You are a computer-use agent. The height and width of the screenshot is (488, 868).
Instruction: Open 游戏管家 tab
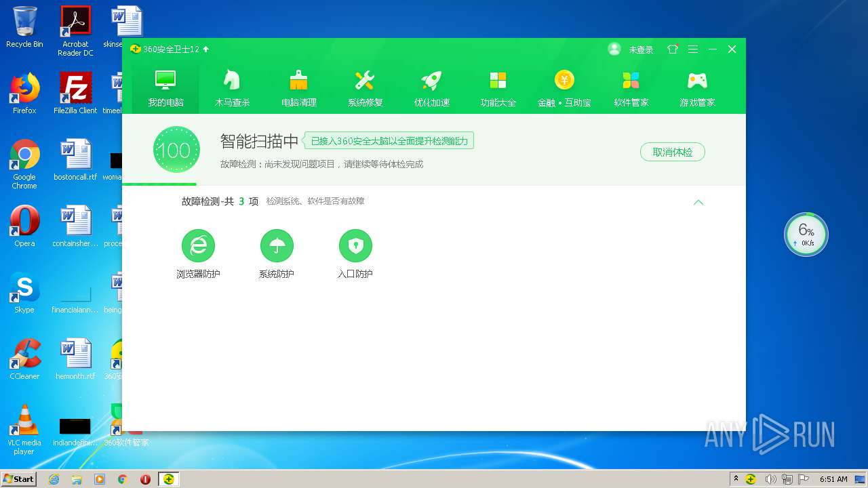coord(697,88)
